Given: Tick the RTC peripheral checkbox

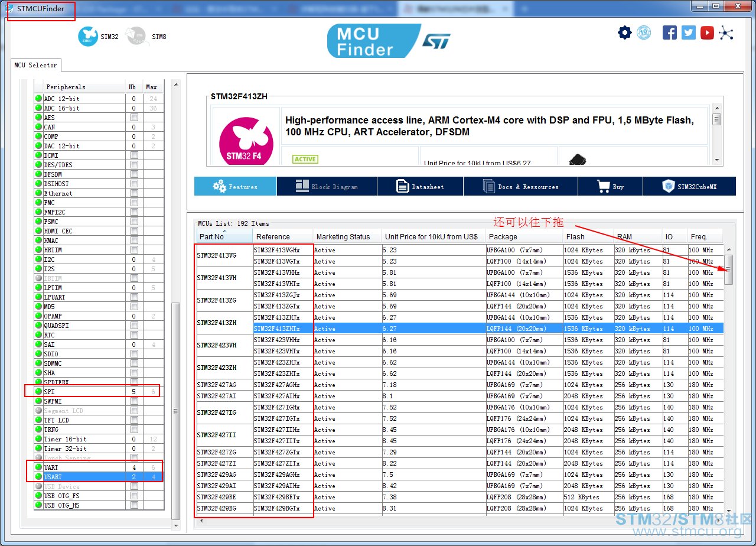Looking at the screenshot, I should click(x=134, y=335).
